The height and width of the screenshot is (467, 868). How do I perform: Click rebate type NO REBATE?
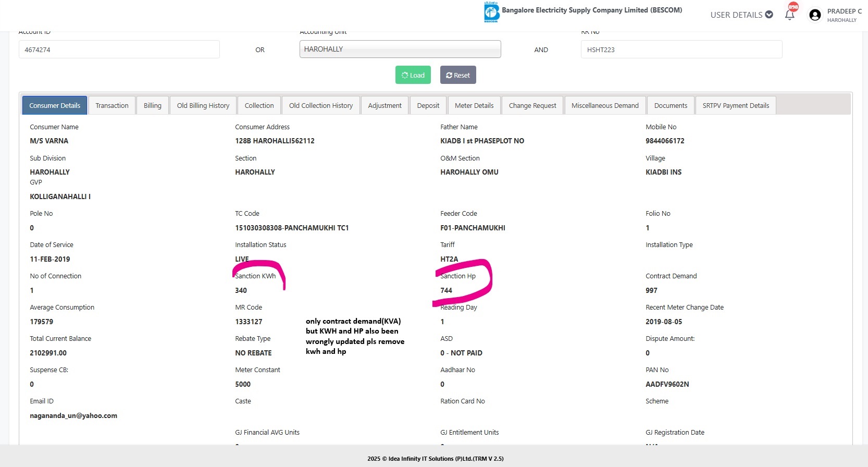coord(253,353)
